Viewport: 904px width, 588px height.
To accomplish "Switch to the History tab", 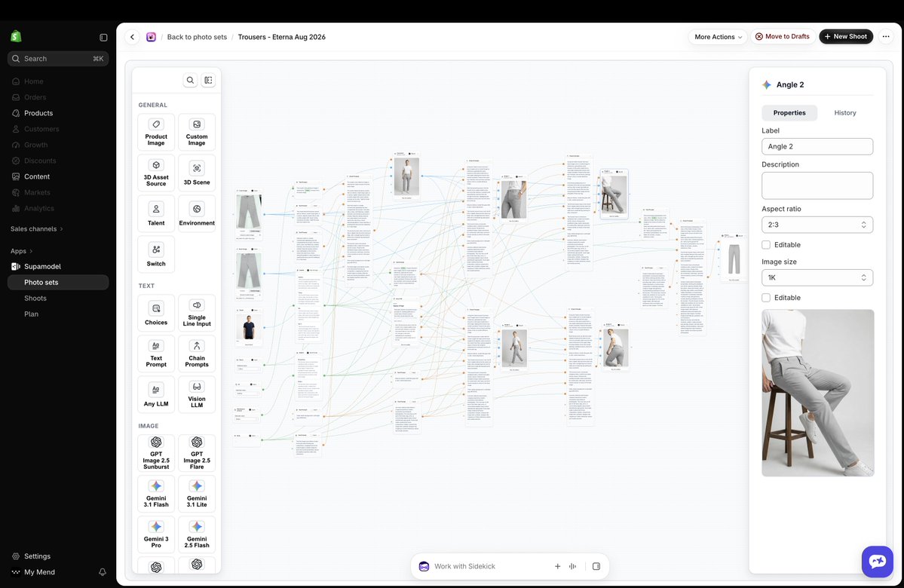I will click(844, 113).
